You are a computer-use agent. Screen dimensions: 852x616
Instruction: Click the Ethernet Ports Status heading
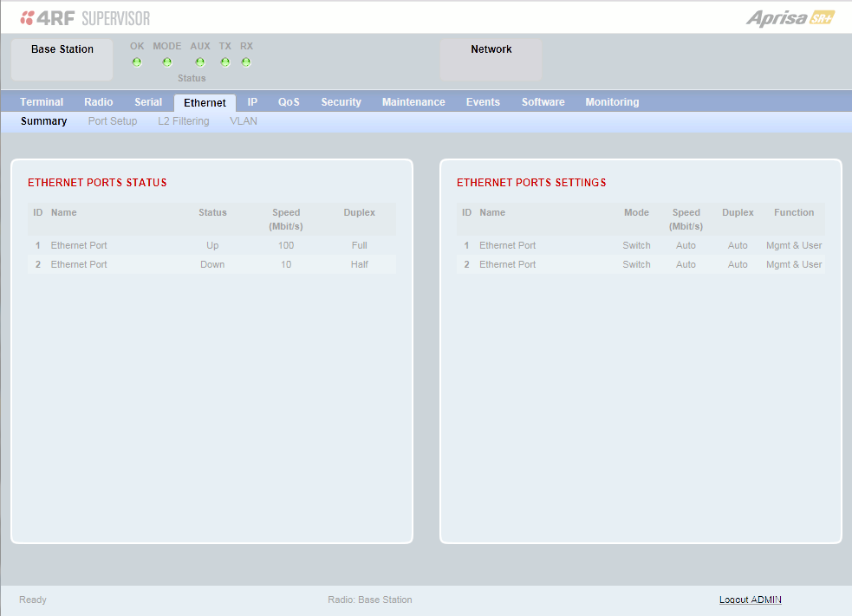[x=97, y=183]
